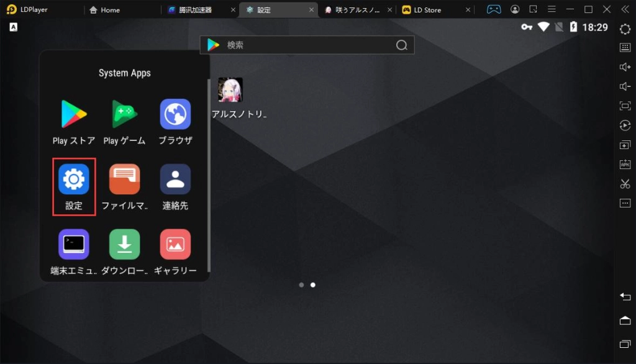The image size is (636, 364).
Task: Open the screen-with-plus icon in sidebar
Action: (x=625, y=145)
